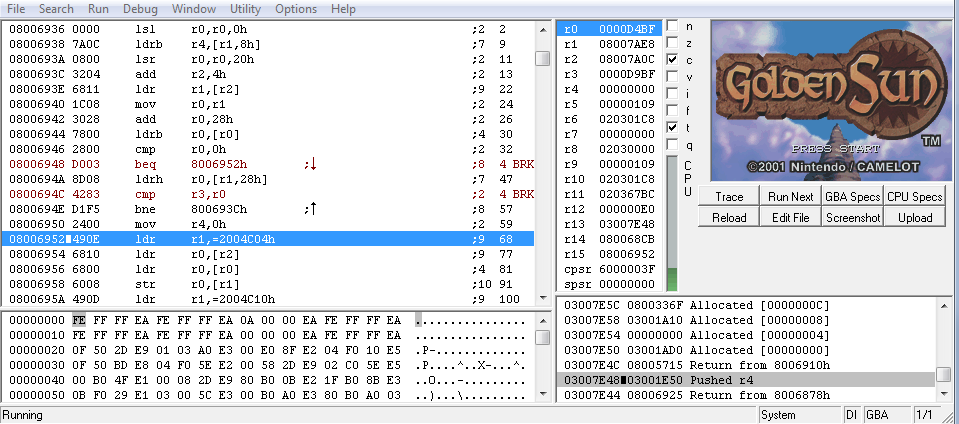The height and width of the screenshot is (424, 959).
Task: Toggle the v flag checkbox
Action: [672, 76]
